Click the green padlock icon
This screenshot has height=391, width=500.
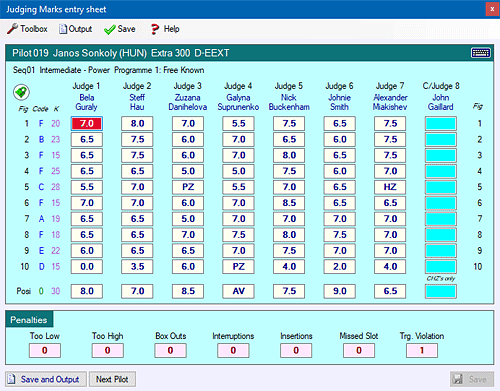(x=21, y=92)
